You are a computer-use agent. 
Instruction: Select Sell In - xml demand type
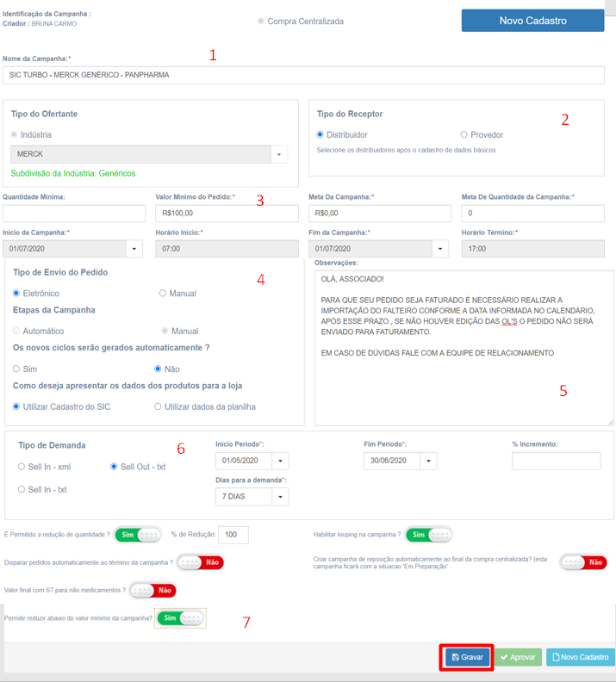tap(22, 467)
